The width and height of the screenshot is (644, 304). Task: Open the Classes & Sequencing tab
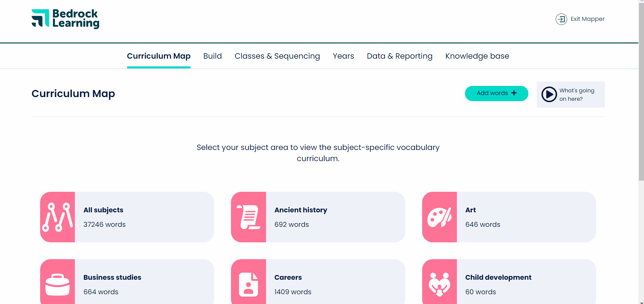click(x=277, y=56)
